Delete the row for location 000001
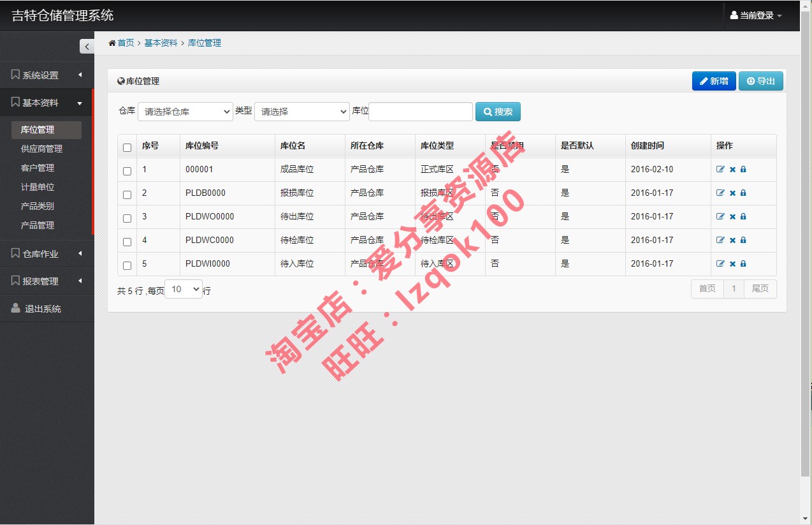Image resolution: width=812 pixels, height=525 pixels. click(732, 170)
